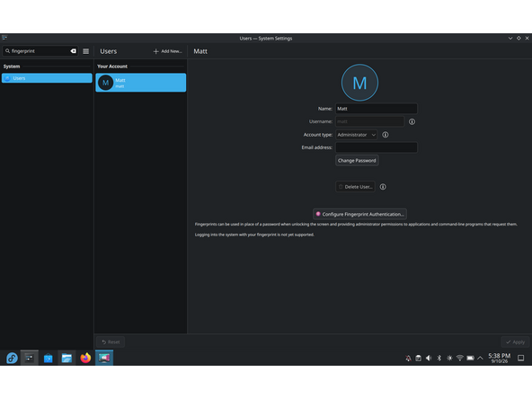532x399 pixels.
Task: Select the Matt account in user list
Action: point(141,83)
